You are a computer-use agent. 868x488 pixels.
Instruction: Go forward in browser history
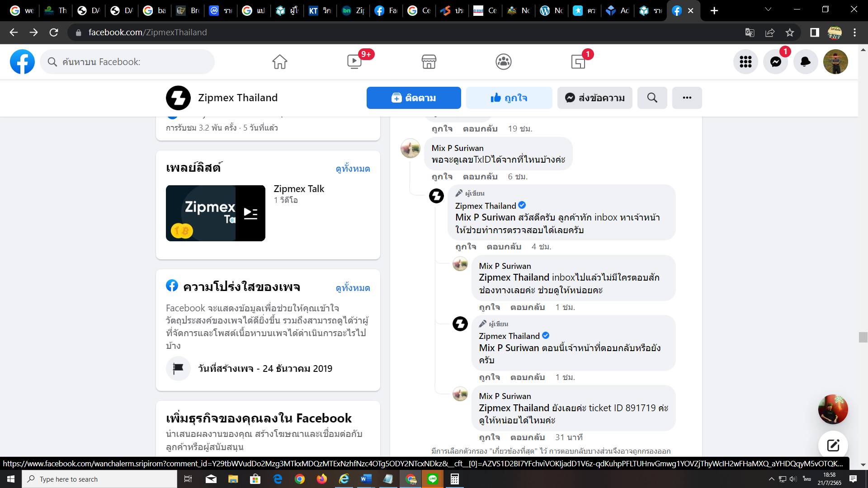[33, 32]
